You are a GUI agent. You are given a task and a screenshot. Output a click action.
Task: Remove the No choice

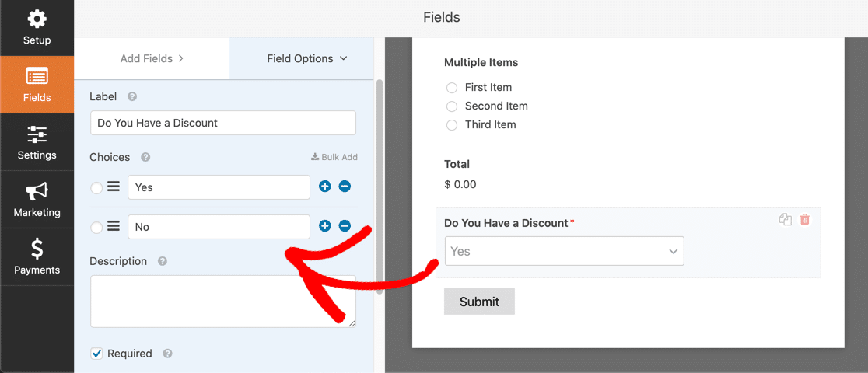345,226
